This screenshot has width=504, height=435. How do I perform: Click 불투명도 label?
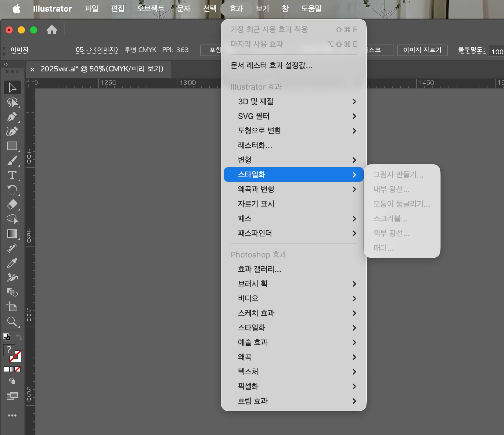pyautogui.click(x=471, y=50)
